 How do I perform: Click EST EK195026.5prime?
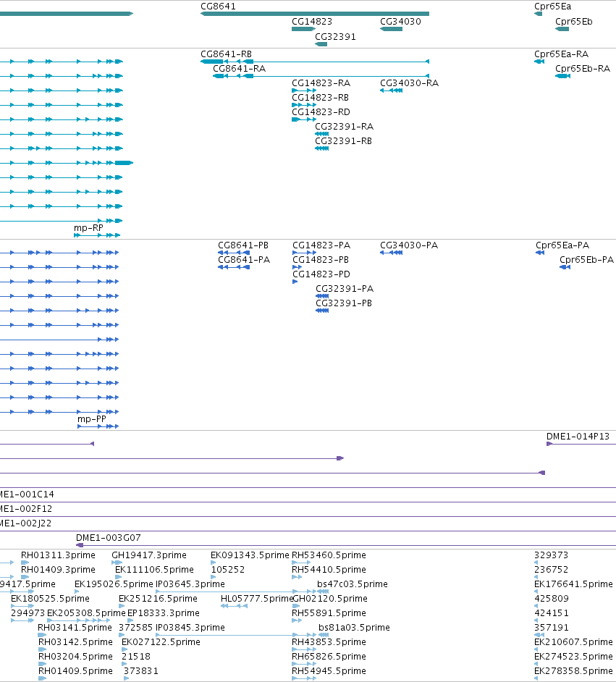coord(114,584)
